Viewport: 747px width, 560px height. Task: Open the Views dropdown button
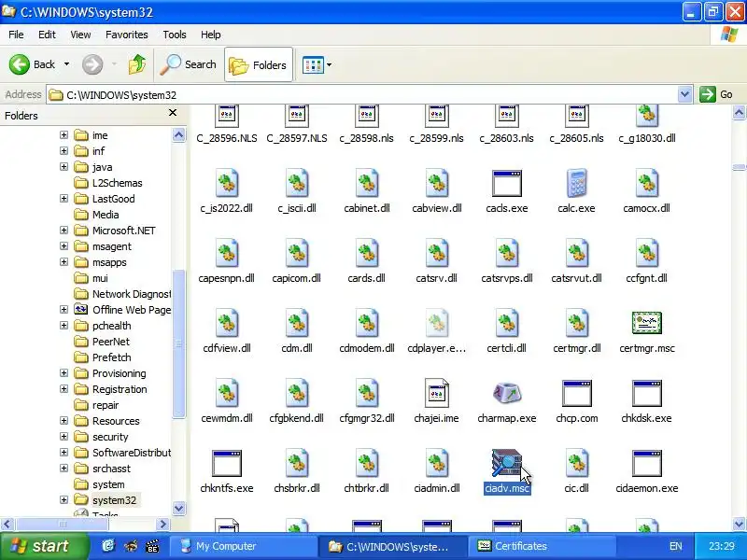pos(317,64)
